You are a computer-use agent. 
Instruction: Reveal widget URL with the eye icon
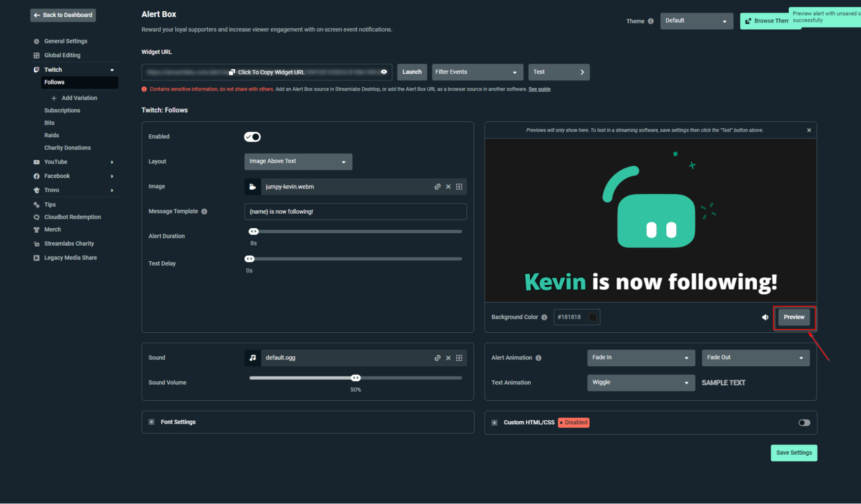tap(384, 72)
